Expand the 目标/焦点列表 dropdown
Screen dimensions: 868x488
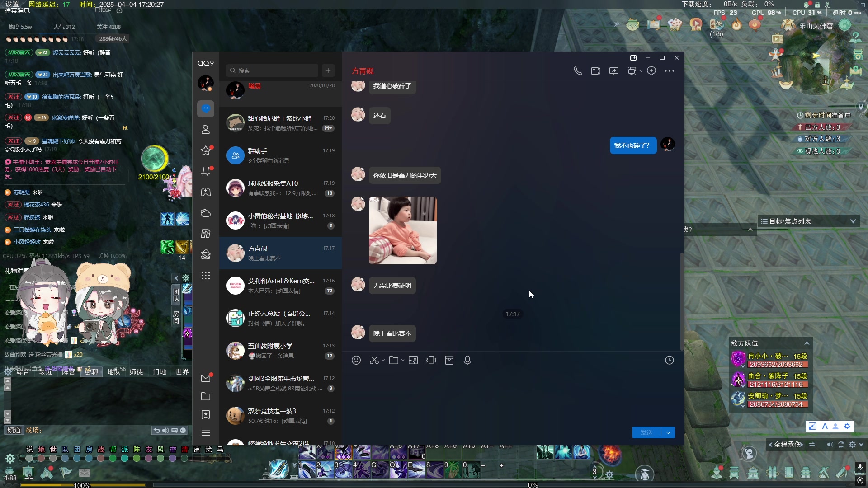[x=853, y=221]
